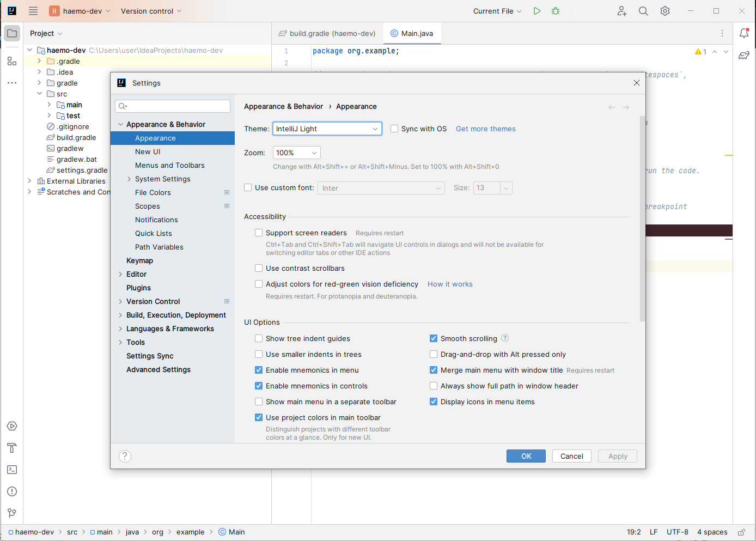Open the Build hammer tool window
The image size is (756, 541).
tap(12, 448)
